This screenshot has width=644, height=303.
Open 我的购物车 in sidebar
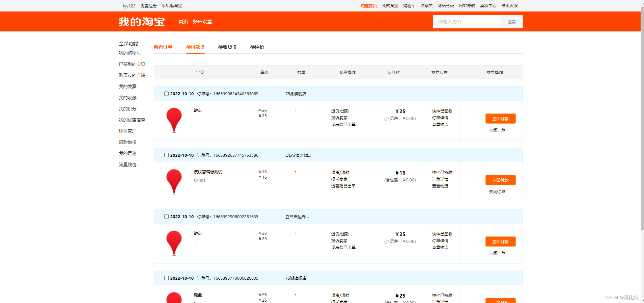130,53
